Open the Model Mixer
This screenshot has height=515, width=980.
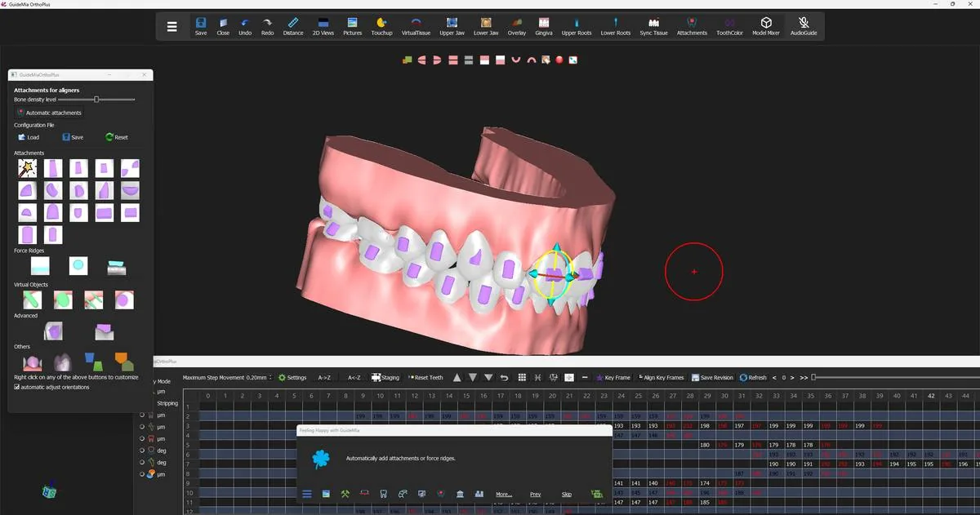coord(766,26)
